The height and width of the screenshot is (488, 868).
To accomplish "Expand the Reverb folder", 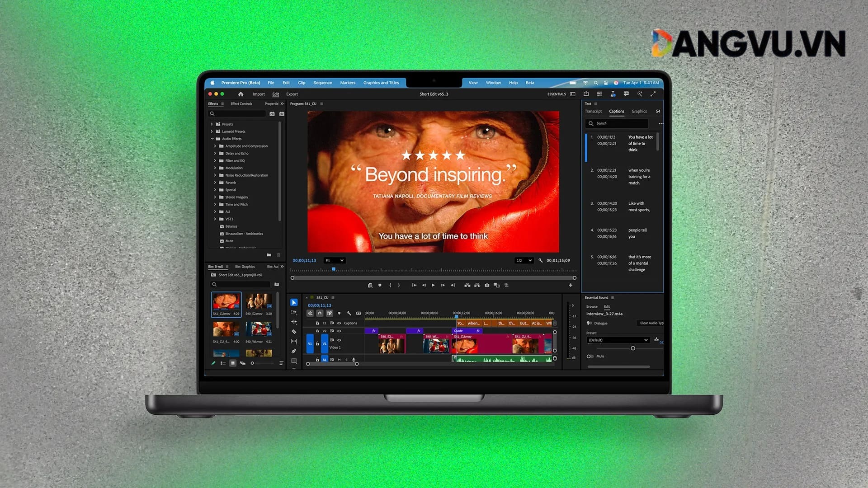I will [215, 183].
